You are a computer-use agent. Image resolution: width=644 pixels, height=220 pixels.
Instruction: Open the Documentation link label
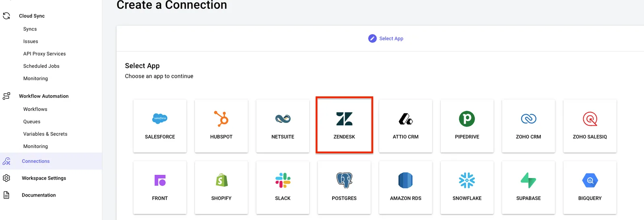(x=39, y=195)
